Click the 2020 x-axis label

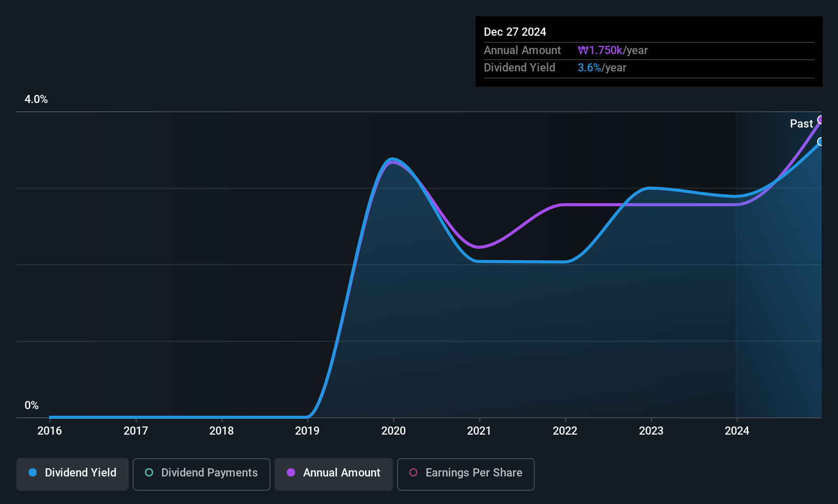click(393, 431)
